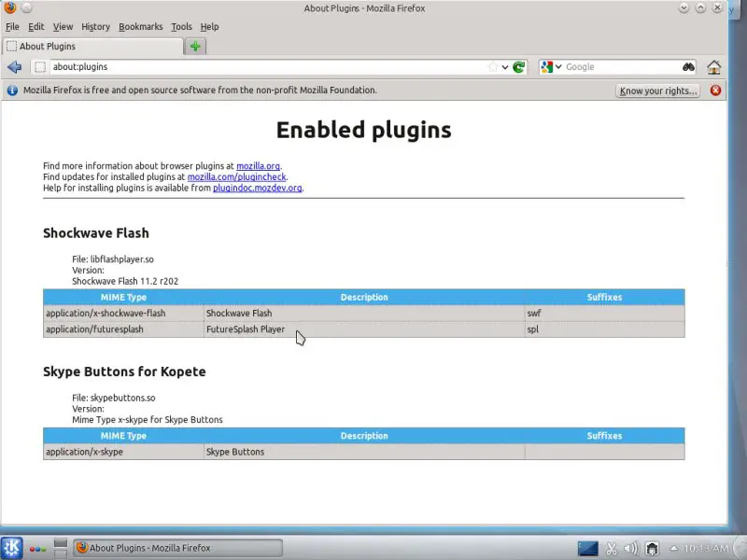Image resolution: width=747 pixels, height=560 pixels.
Task: Click the round grey button beside the Firefox logo
Action: 27,7
